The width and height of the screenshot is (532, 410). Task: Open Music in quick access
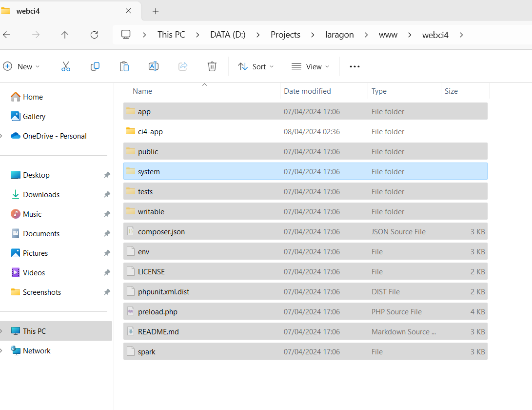[26, 214]
